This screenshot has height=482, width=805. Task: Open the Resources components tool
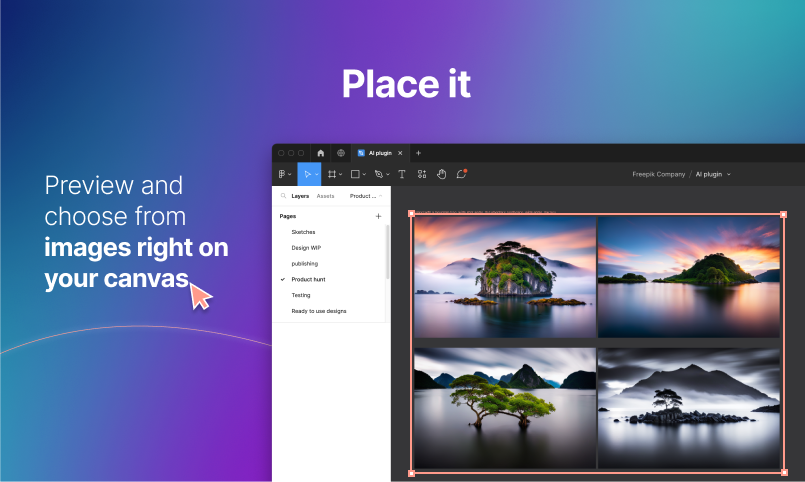point(422,174)
